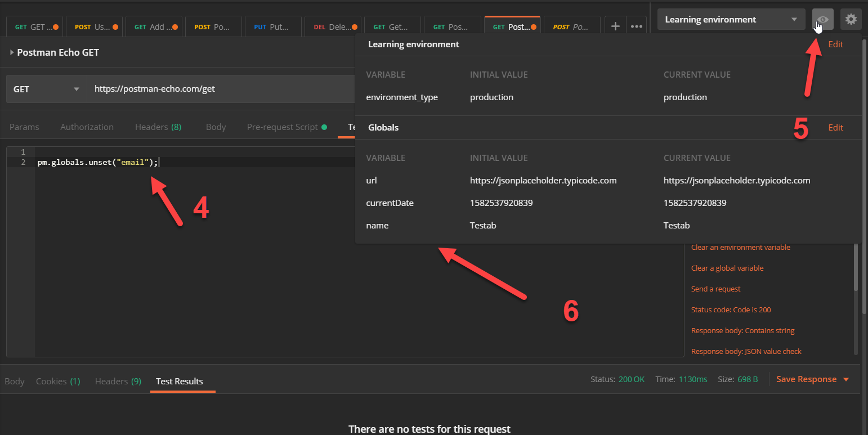Viewport: 868px width, 435px height.
Task: Open the 'POST Us...' request tab
Action: pyautogui.click(x=93, y=26)
